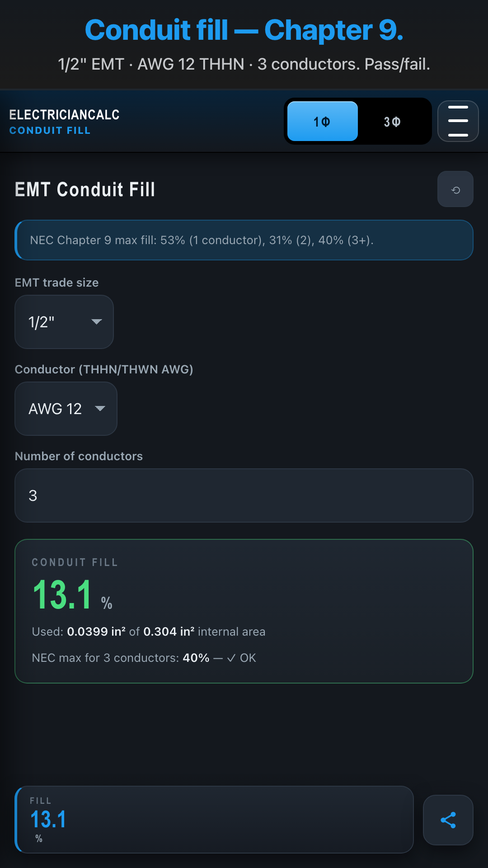Click the Number of conductors field
This screenshot has width=488, height=868.
[244, 495]
